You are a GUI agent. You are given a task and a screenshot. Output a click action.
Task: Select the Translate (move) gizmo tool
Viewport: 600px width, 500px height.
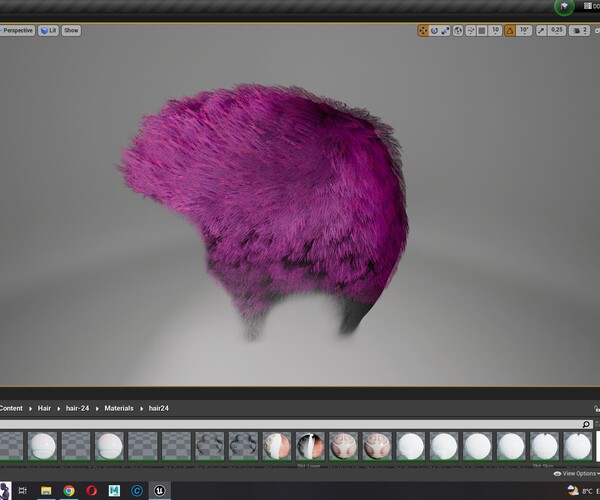423,31
